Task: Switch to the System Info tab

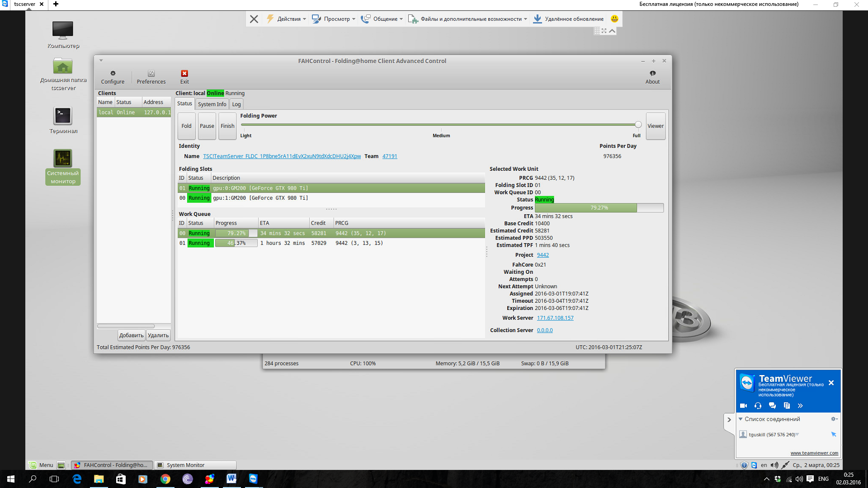Action: tap(212, 104)
